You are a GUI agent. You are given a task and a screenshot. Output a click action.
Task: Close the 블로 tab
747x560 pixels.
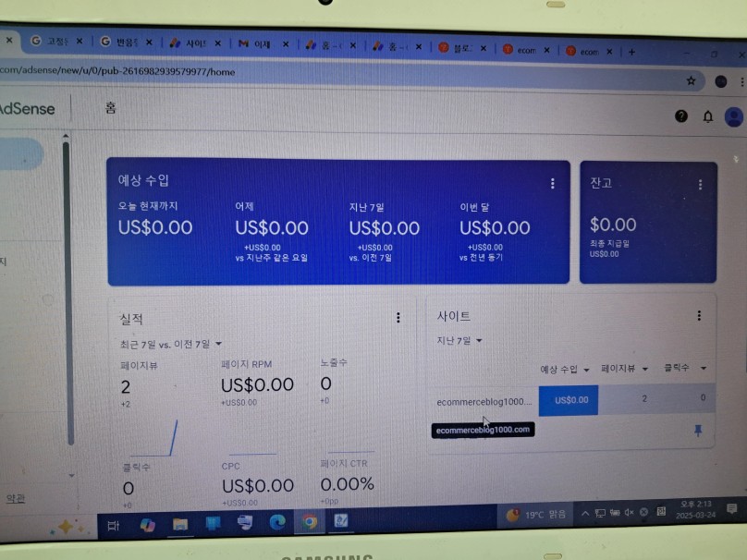[x=484, y=48]
